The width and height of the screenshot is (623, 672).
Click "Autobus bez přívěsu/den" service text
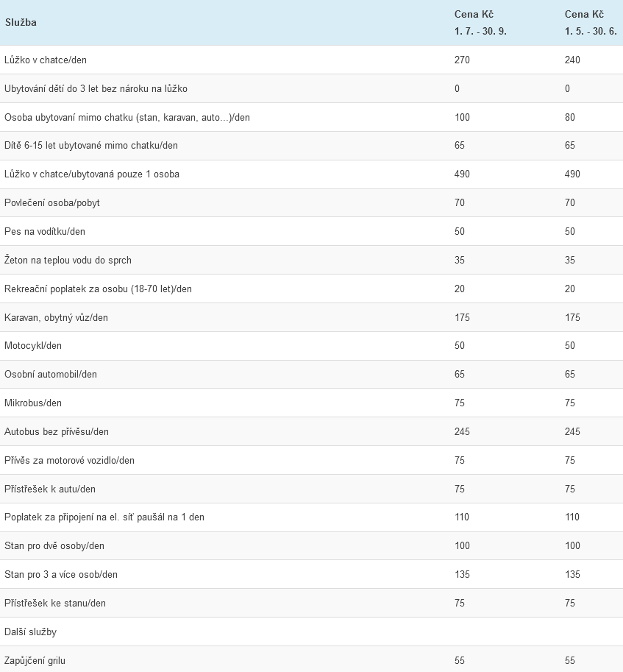click(x=57, y=431)
